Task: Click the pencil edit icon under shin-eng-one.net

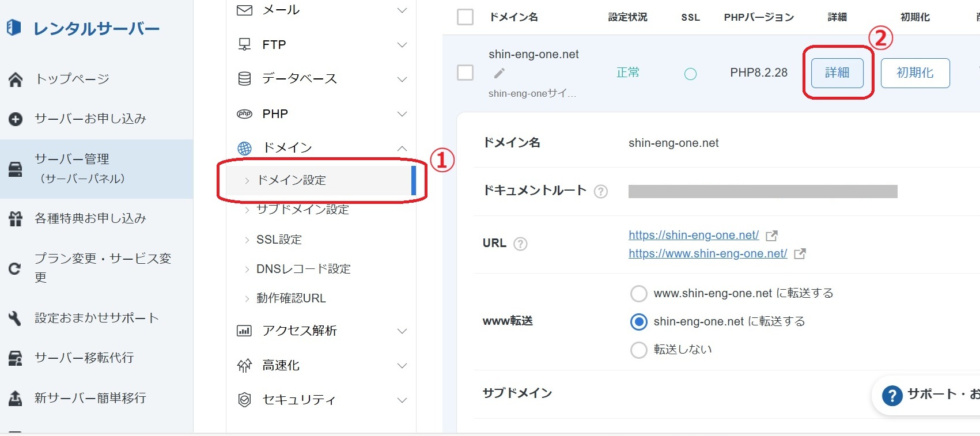Action: (500, 73)
